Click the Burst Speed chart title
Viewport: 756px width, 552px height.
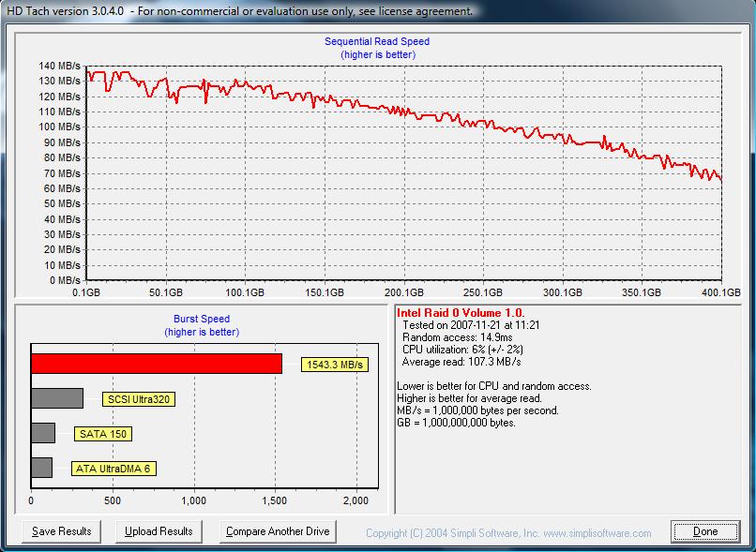[202, 319]
